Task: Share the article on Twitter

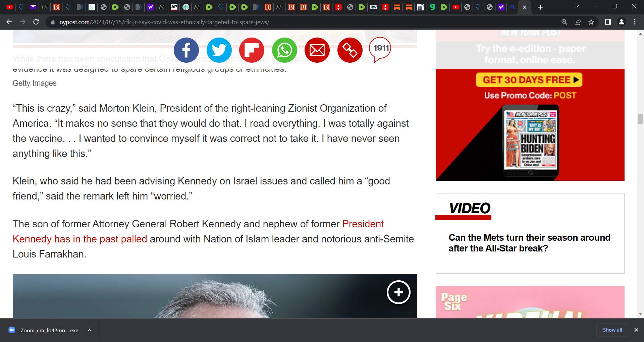Action: tap(219, 50)
